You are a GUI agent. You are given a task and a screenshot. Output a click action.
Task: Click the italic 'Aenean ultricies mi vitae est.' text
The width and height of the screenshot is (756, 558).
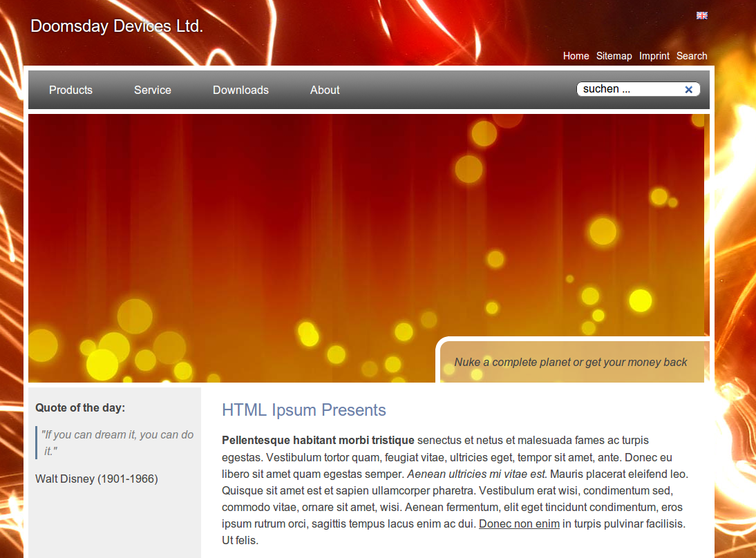click(477, 474)
